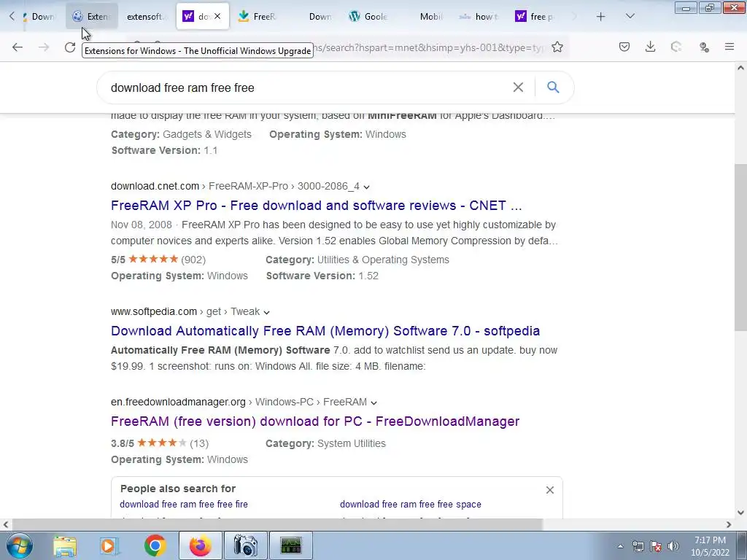Go back to the previous page
The image size is (747, 560).
click(18, 47)
